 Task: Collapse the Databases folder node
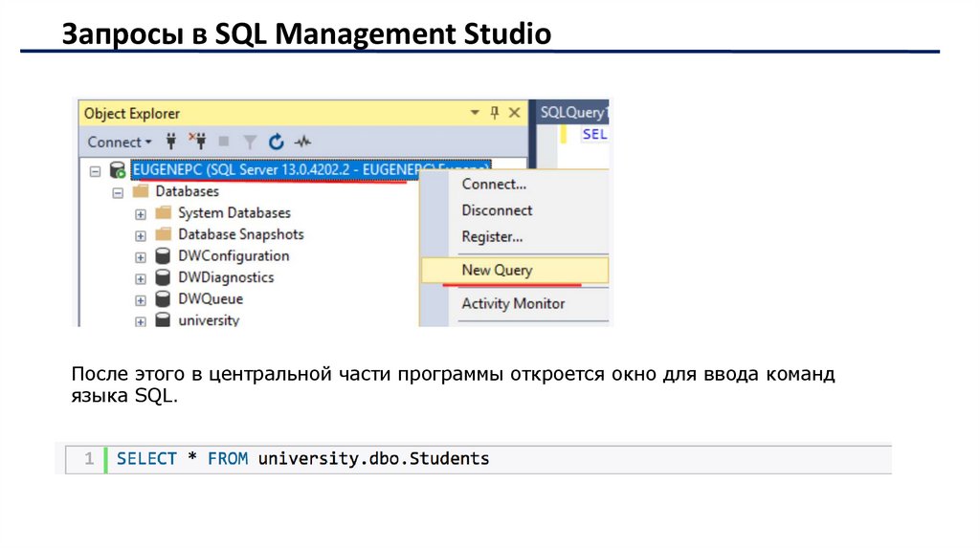point(118,192)
